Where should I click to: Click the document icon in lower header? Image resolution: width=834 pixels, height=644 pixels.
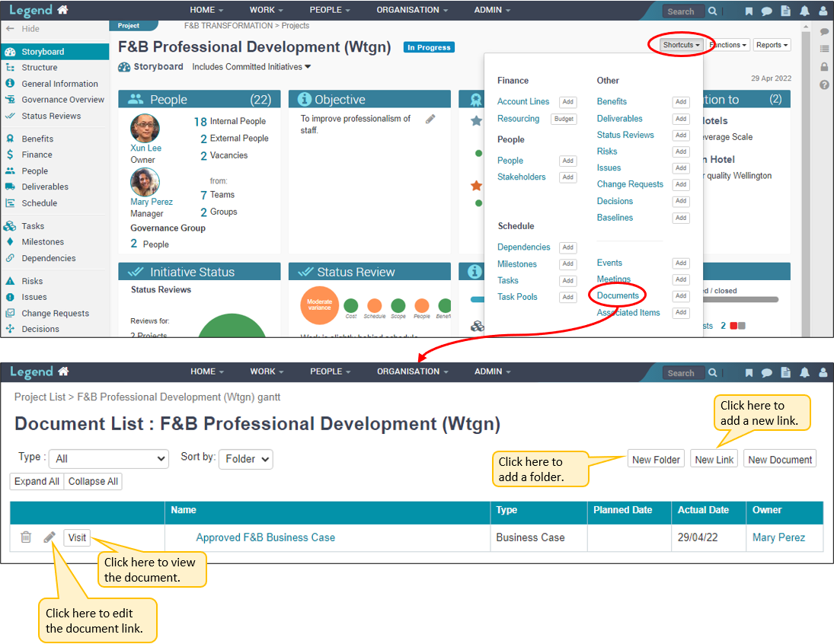point(785,372)
